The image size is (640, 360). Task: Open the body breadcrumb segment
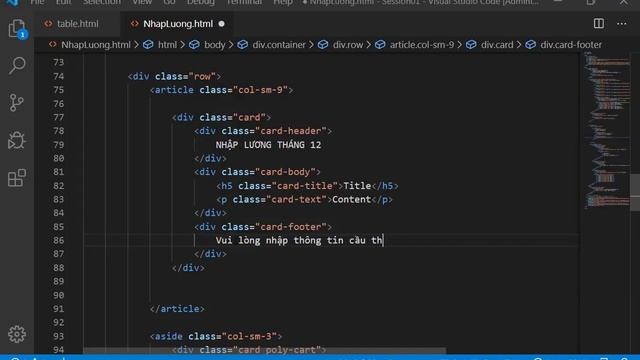(x=215, y=44)
